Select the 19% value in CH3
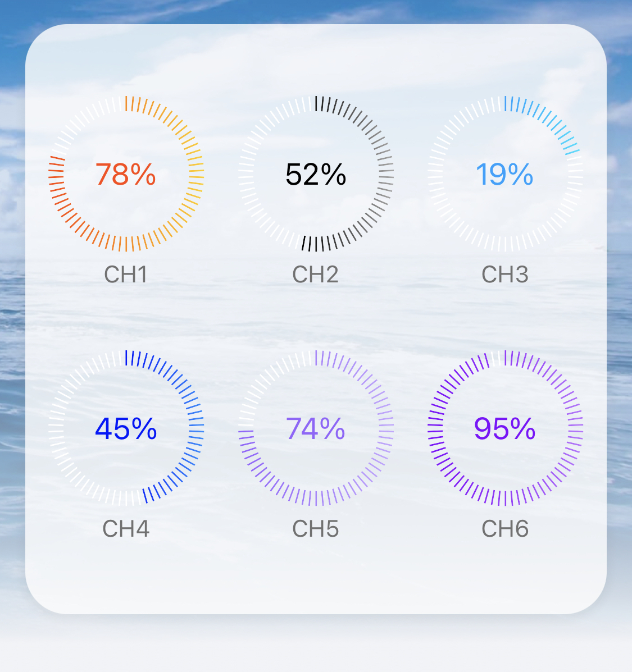632x672 pixels. click(504, 175)
